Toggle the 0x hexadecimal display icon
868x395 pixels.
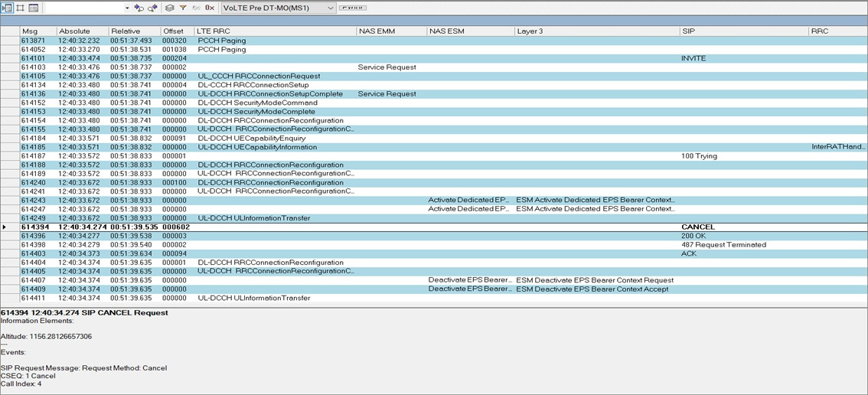pos(210,8)
